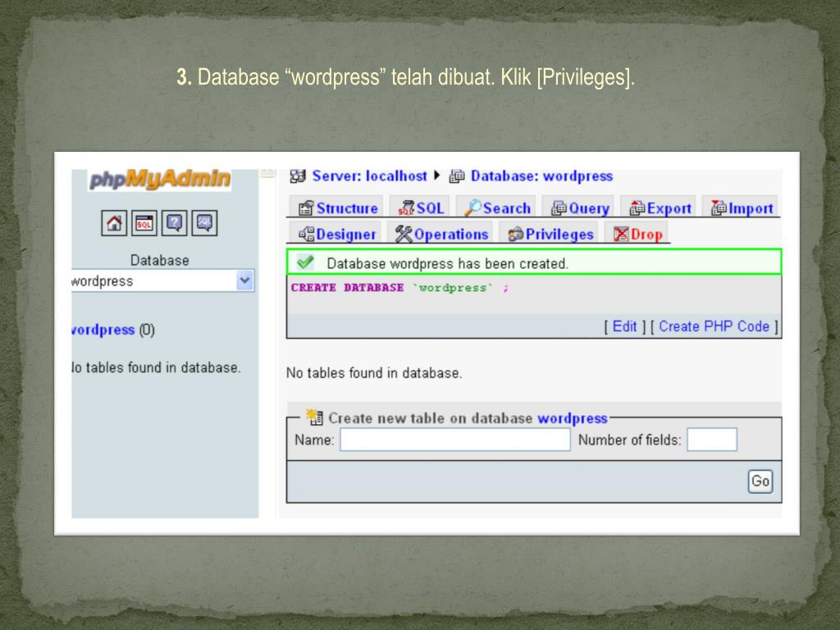Click the CREATE DATABASE query text
The width and height of the screenshot is (840, 630).
pos(400,288)
